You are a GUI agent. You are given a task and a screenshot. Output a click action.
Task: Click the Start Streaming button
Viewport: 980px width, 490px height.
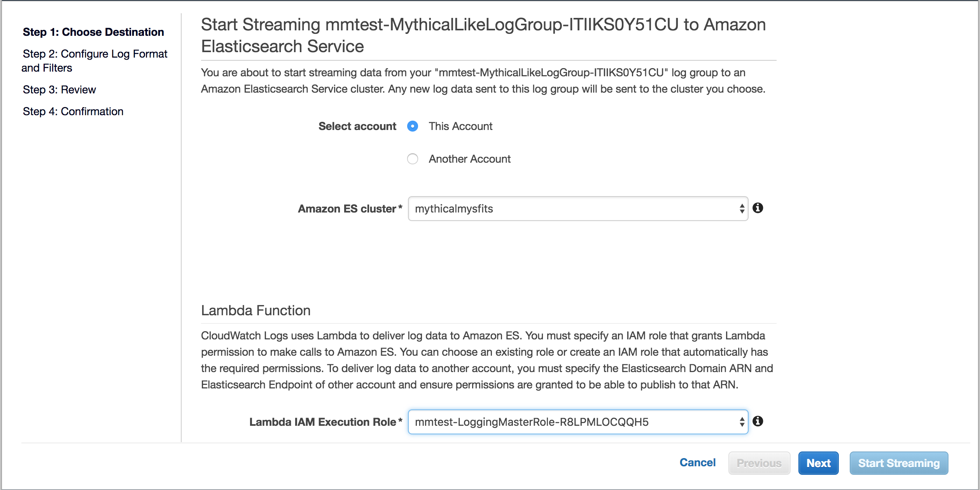coord(899,463)
